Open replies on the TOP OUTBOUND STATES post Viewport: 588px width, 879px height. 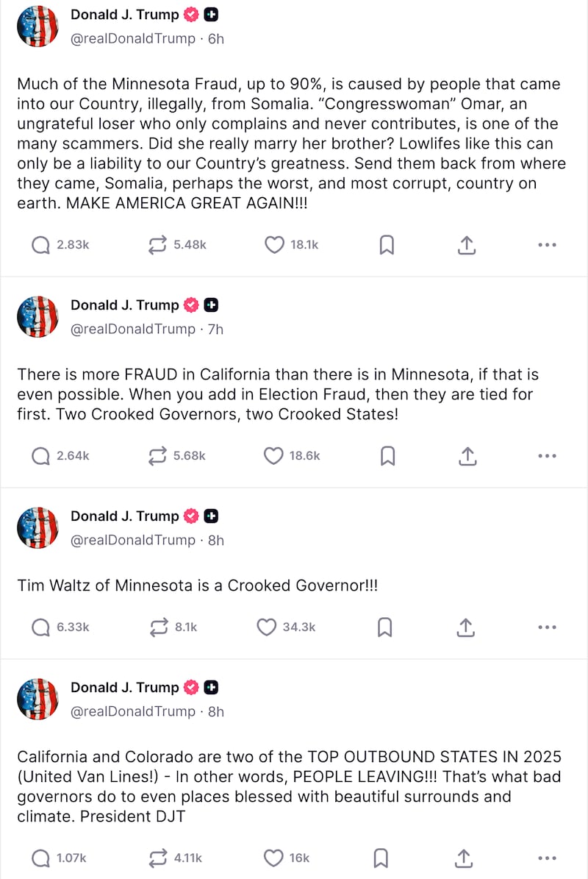coord(40,858)
